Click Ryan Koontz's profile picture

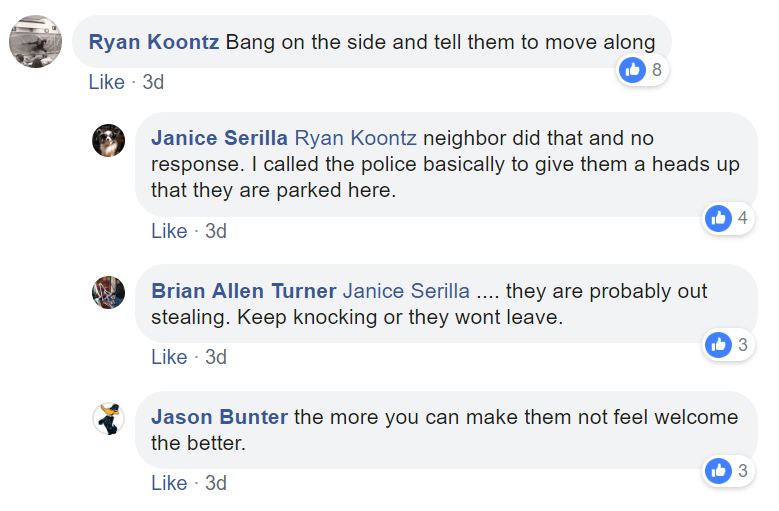tap(35, 42)
